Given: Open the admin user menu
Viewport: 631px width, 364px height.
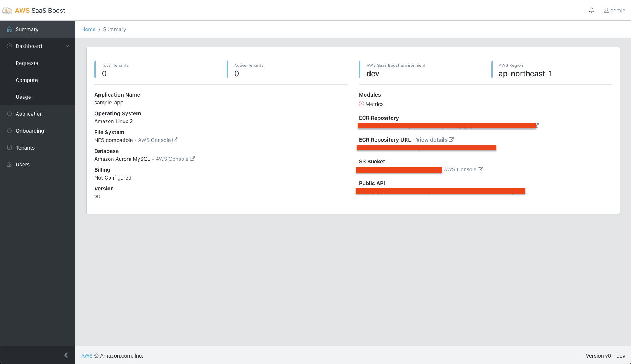Looking at the screenshot, I should pos(614,11).
